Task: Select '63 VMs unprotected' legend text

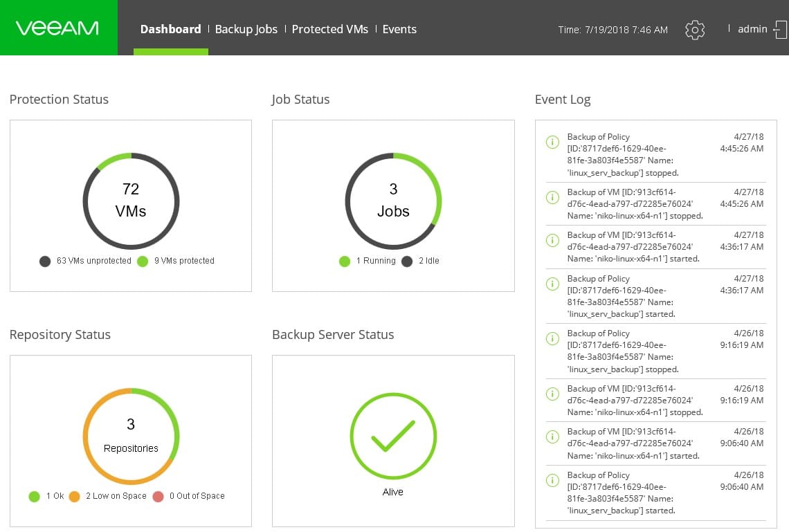Action: pyautogui.click(x=93, y=261)
